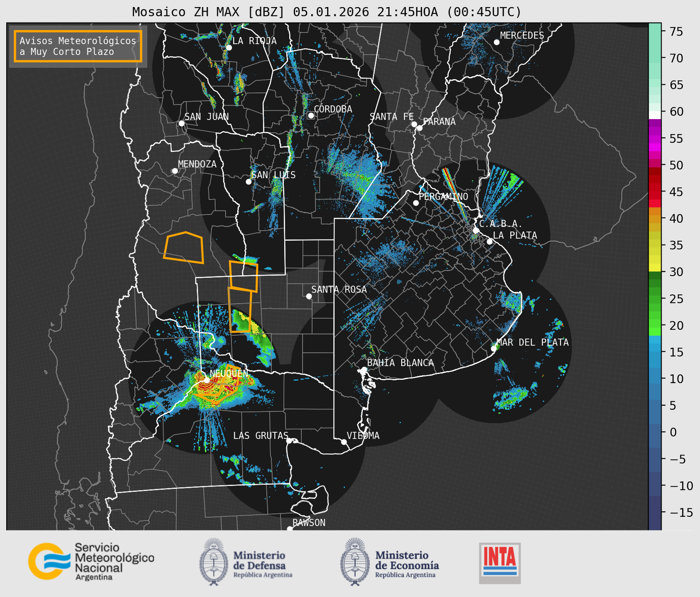Viewport: 700px width, 597px height.
Task: Click the NEUQUÉN city label
Action: tap(229, 373)
